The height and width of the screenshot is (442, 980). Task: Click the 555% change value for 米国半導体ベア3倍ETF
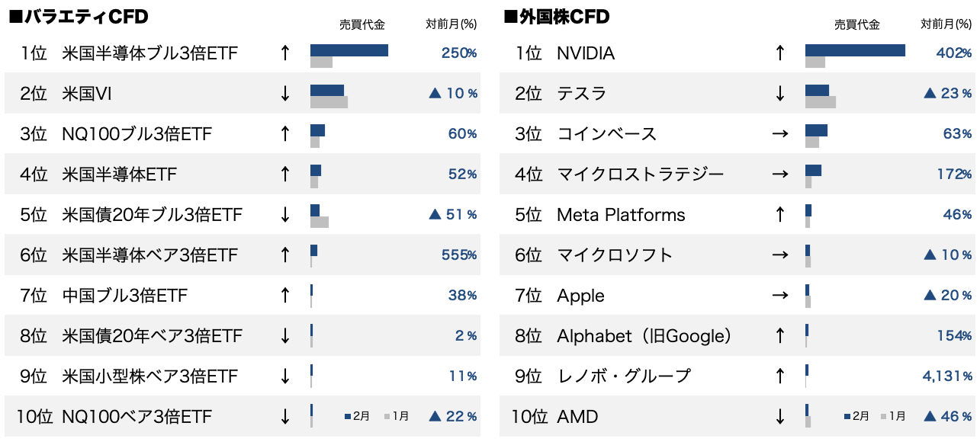pos(459,255)
